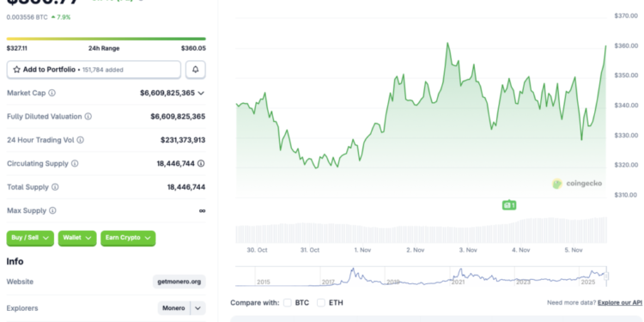Open the Buy / Sell dropdown
This screenshot has width=644, height=322.
30,238
